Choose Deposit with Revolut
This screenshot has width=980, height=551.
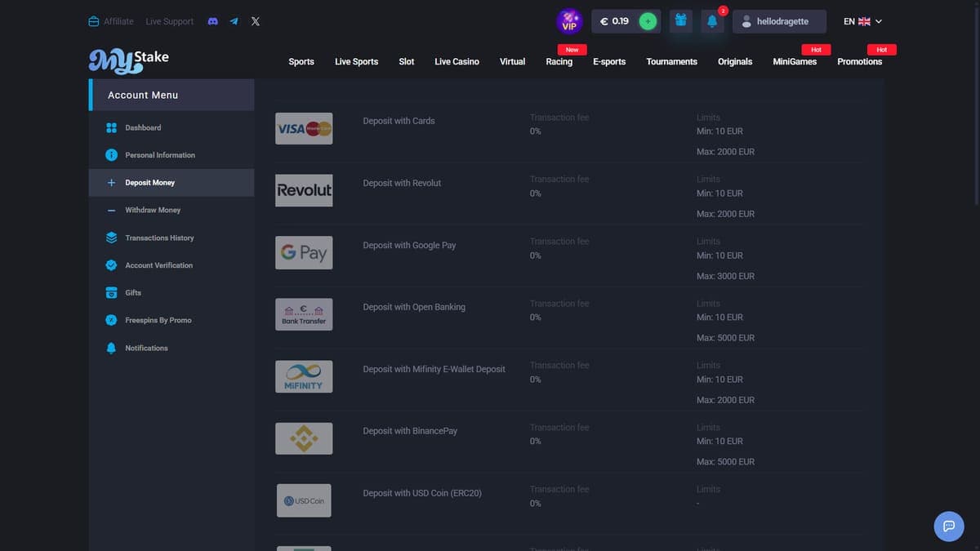pyautogui.click(x=402, y=183)
